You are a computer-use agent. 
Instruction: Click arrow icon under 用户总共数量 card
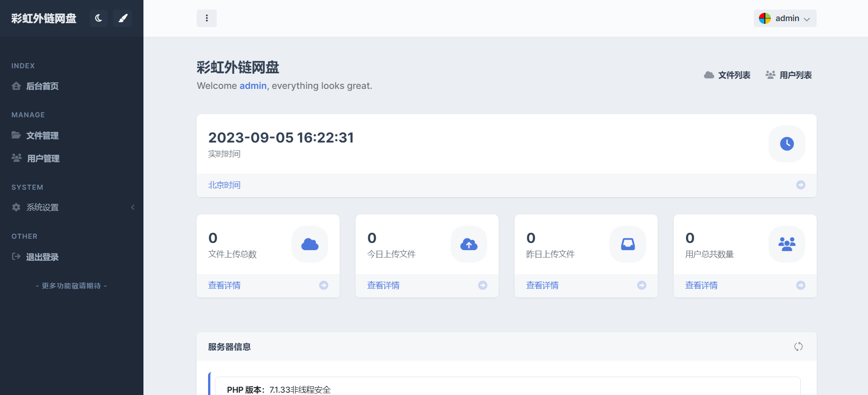pos(801,285)
